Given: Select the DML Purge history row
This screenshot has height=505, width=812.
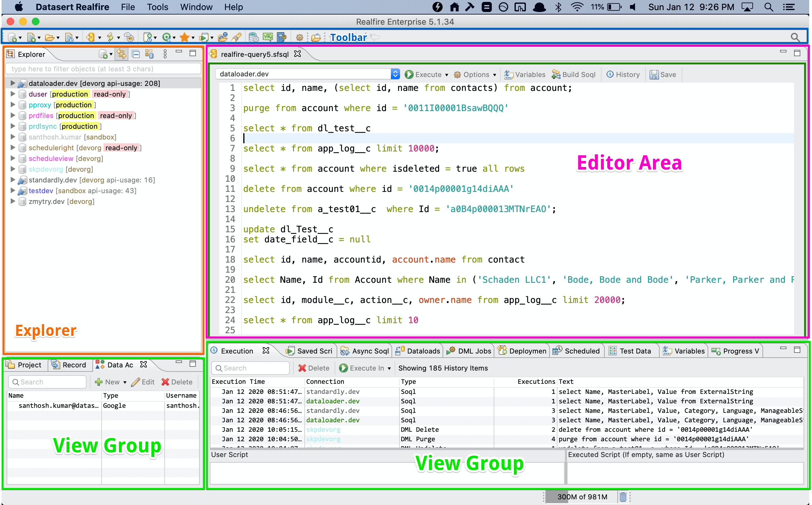Looking at the screenshot, I should pos(507,439).
